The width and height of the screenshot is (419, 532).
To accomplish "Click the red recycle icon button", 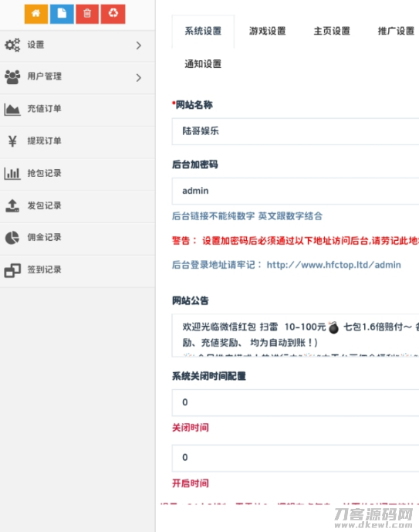I will coord(113,14).
